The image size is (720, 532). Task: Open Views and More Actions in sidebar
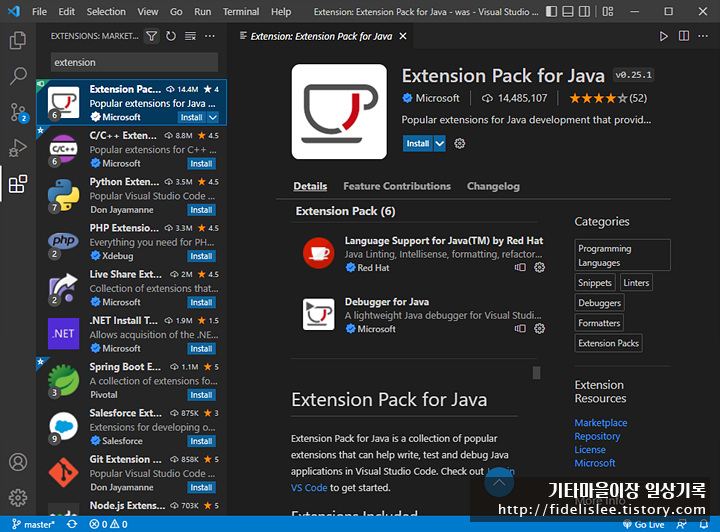click(x=210, y=36)
